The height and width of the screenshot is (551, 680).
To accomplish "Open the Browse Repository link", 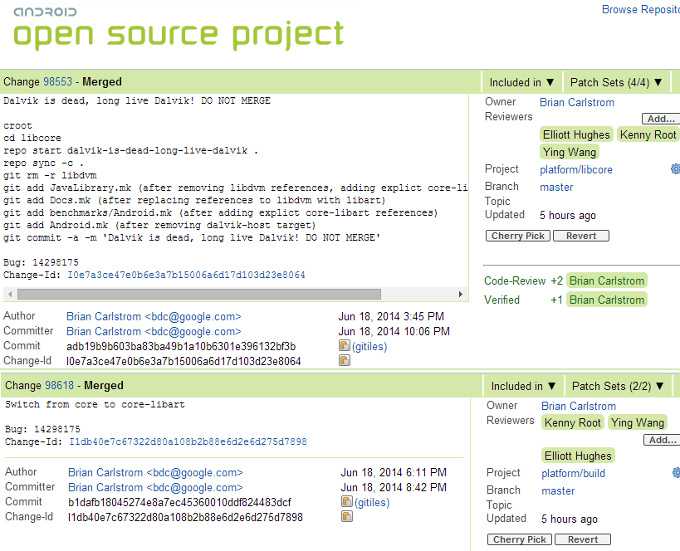I will (x=640, y=10).
